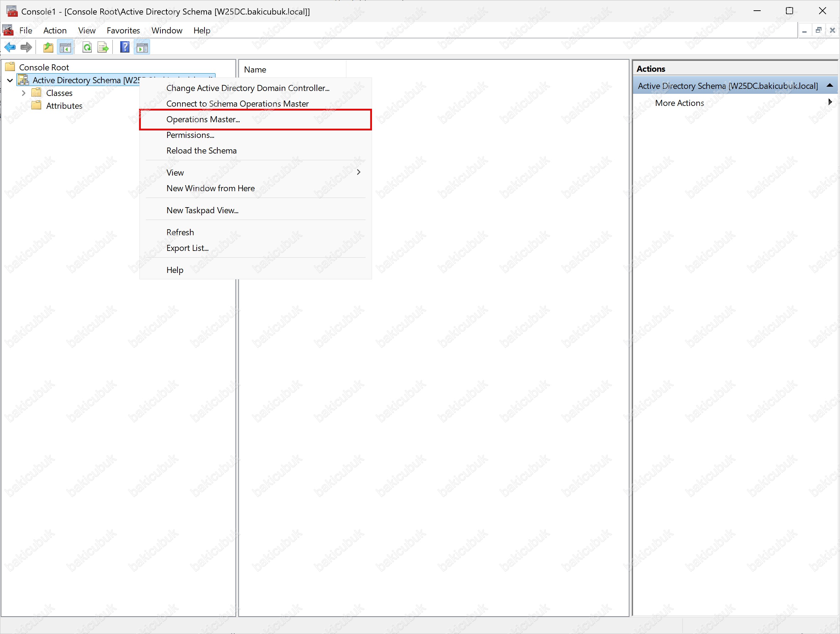Click the Attributes folder icon
The width and height of the screenshot is (840, 634).
(x=37, y=106)
